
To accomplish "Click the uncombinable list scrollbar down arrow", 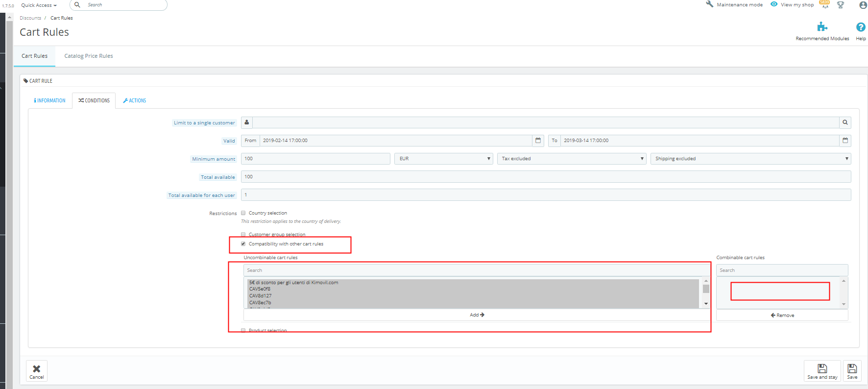I will click(706, 304).
